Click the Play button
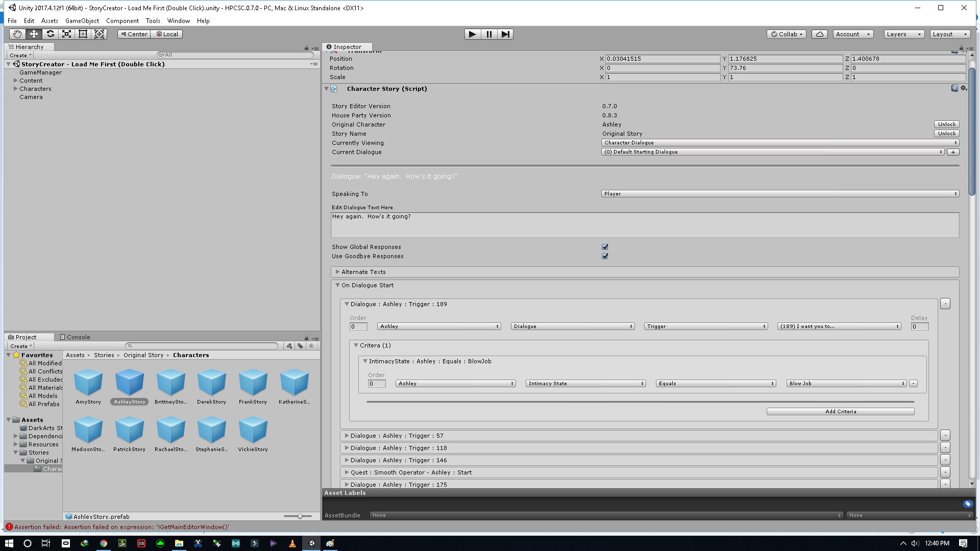980x551 pixels. pos(473,34)
